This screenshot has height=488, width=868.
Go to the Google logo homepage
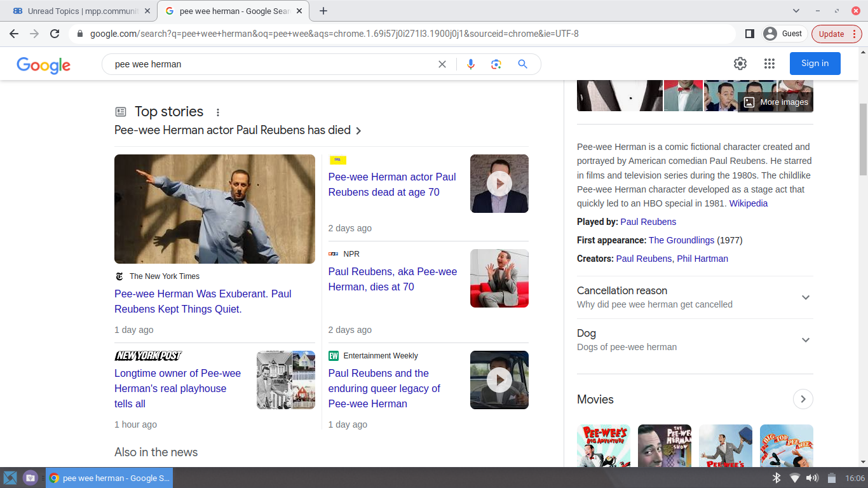(x=43, y=64)
